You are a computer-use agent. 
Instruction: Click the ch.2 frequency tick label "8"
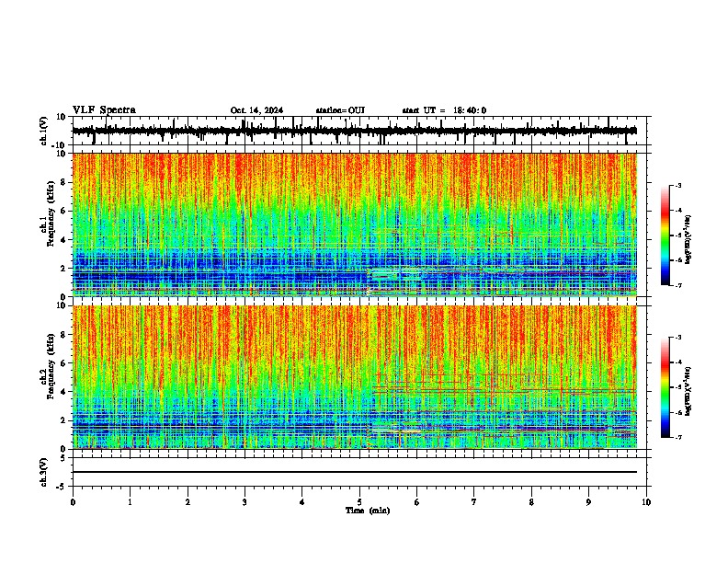64,335
